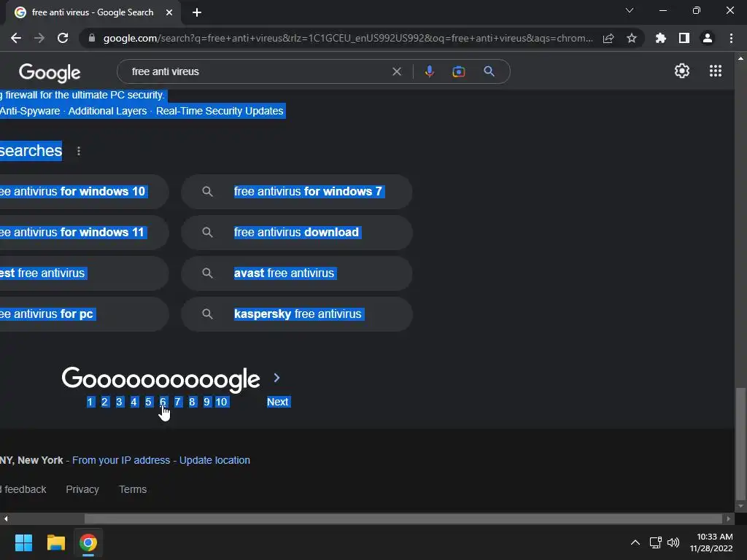Open a new tab with the plus button

(197, 12)
